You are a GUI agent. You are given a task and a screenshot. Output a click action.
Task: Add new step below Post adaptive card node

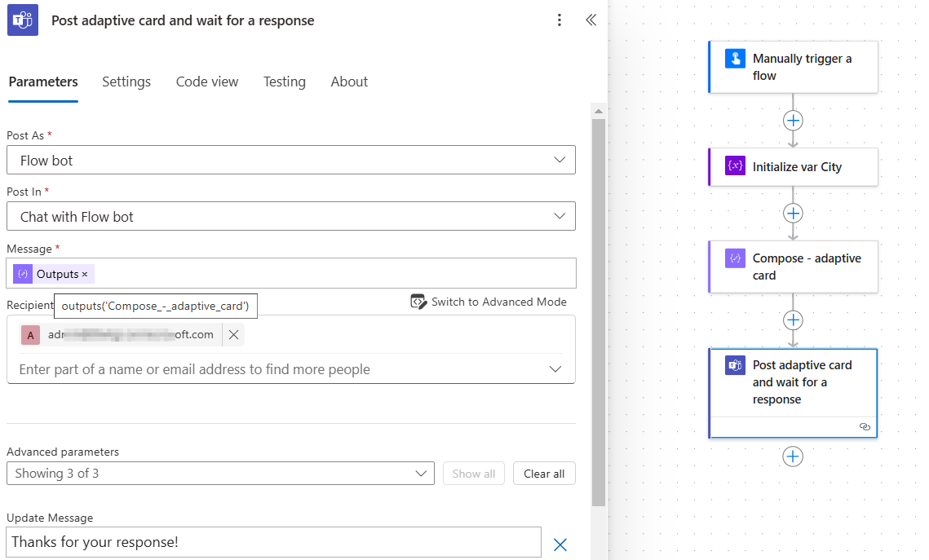pyautogui.click(x=793, y=456)
